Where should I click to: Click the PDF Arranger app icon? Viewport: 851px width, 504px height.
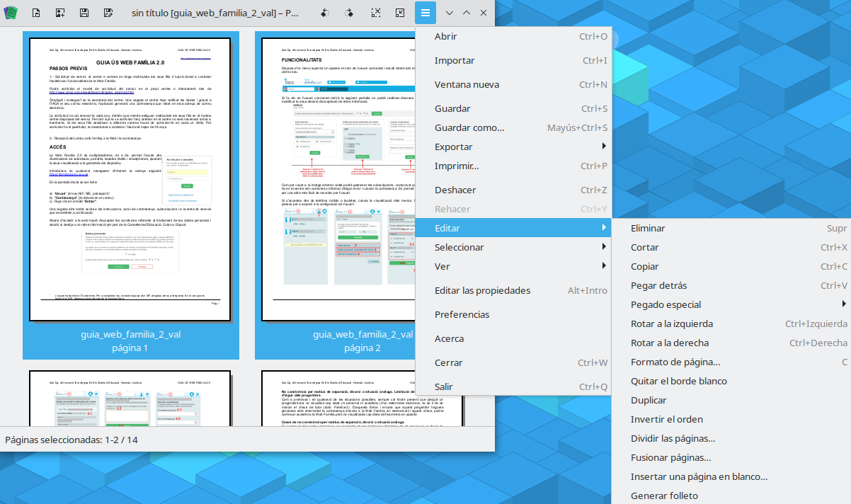[10, 13]
